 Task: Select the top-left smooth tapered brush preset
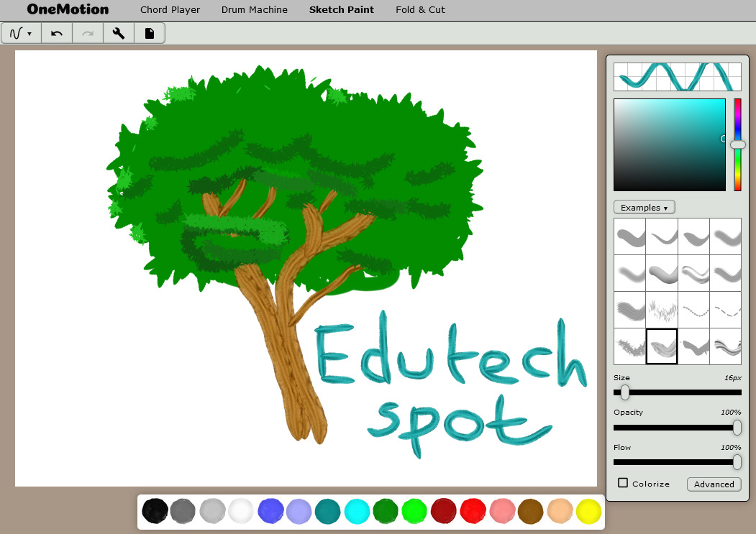(x=629, y=235)
